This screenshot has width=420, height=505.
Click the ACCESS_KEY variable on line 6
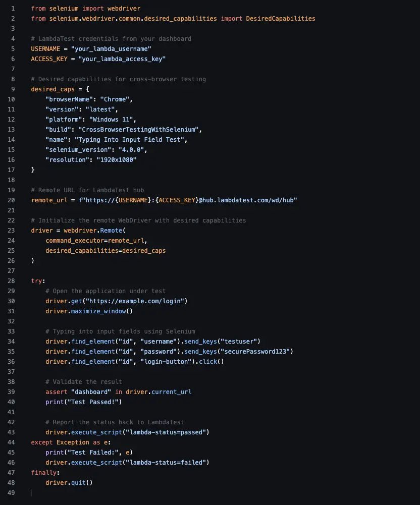(x=49, y=59)
